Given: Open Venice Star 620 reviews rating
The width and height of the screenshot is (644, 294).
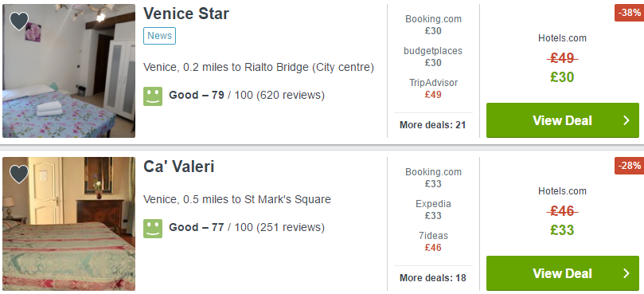Looking at the screenshot, I should tap(247, 96).
